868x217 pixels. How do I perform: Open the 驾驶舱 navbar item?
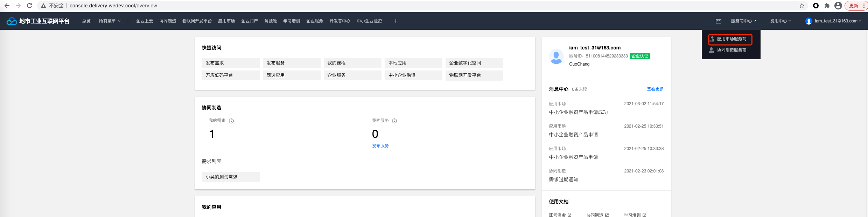271,21
